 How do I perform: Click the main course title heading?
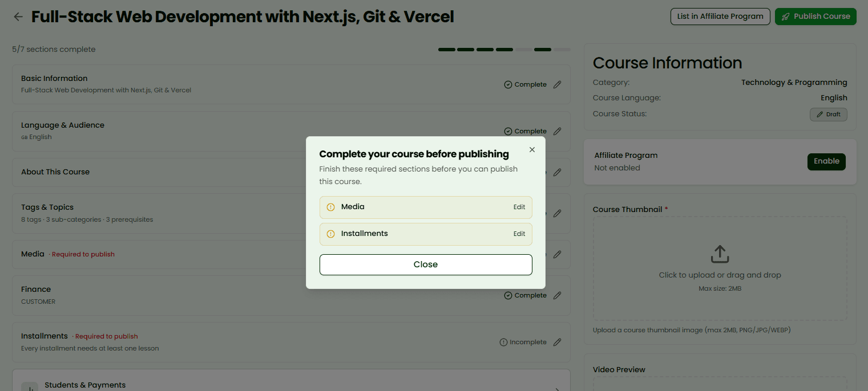pyautogui.click(x=243, y=17)
